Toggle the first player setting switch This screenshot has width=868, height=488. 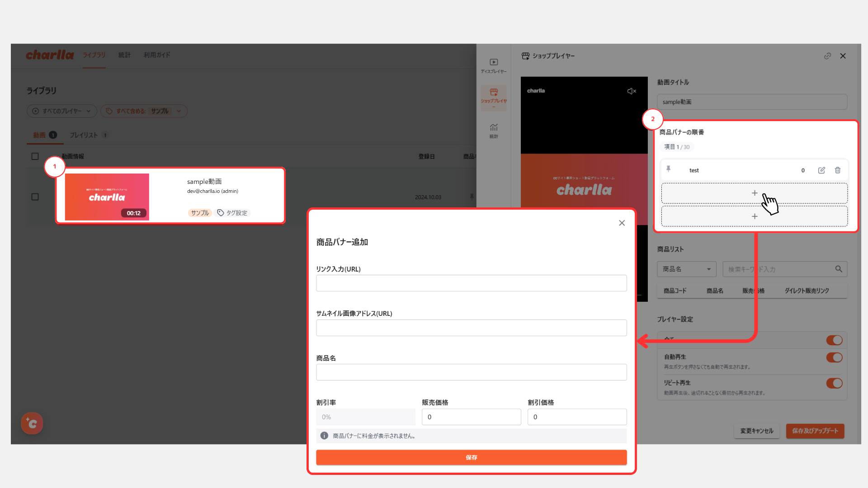(x=834, y=340)
